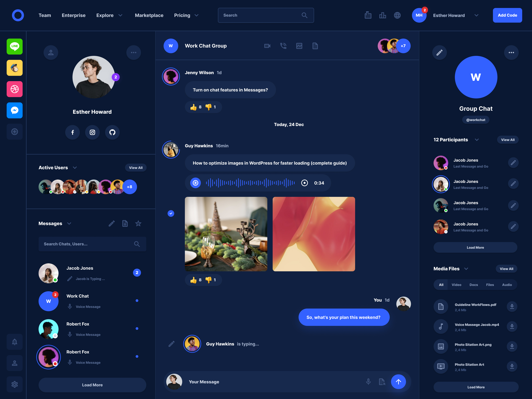Open the Mailchimp app shortcut
Screen dimensions: 532x399
(14, 68)
